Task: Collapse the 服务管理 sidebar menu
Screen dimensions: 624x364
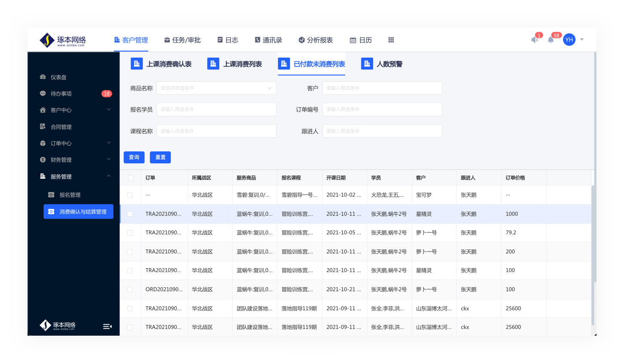Action: click(x=109, y=176)
